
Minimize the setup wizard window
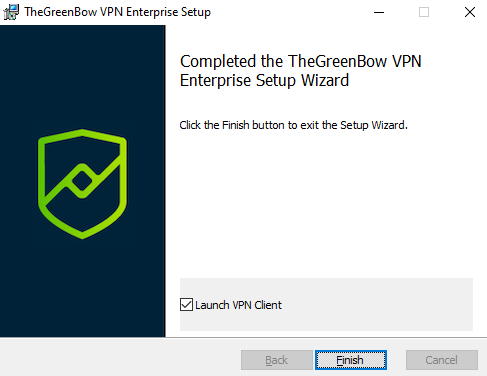(379, 12)
